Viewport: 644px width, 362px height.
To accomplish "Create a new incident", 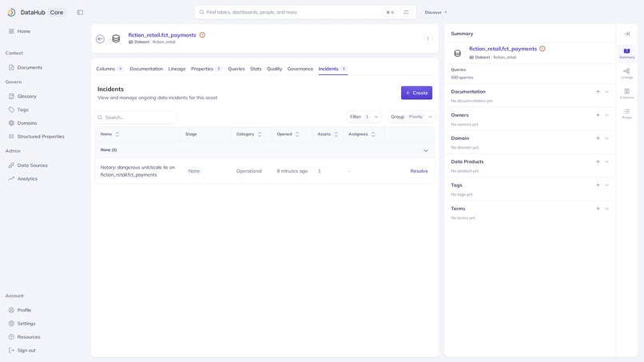I will (x=416, y=93).
